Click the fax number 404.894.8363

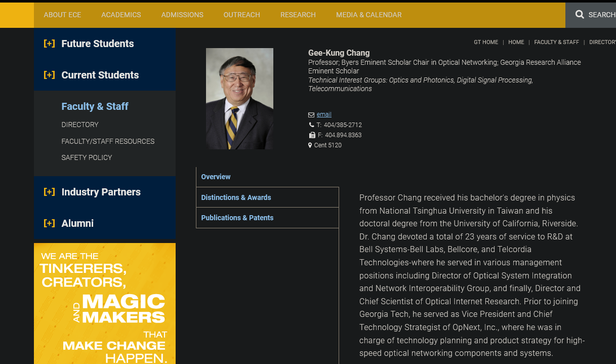pyautogui.click(x=343, y=135)
